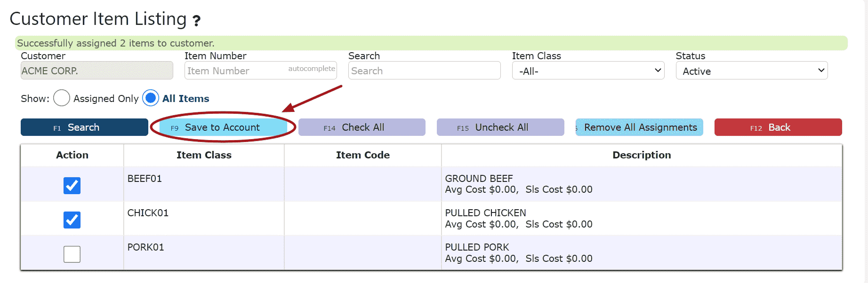Viewport: 868px width, 283px height.
Task: Expand the Item Class dropdown
Action: click(x=588, y=71)
